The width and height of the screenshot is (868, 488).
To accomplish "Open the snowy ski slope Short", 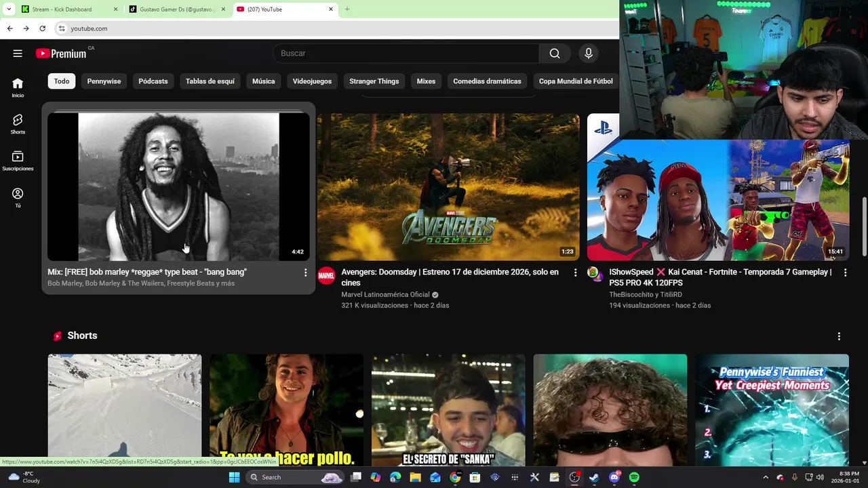I will (x=125, y=409).
